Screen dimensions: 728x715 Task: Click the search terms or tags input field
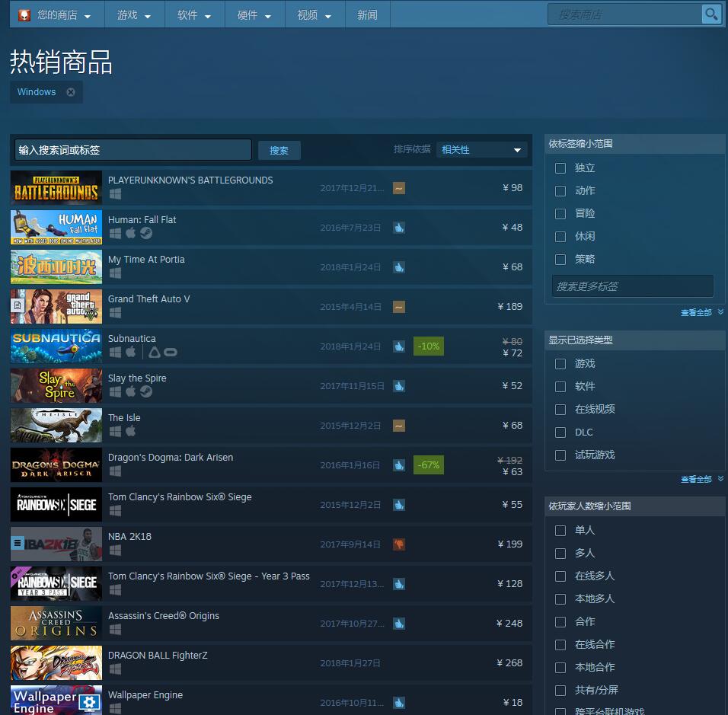[x=133, y=150]
